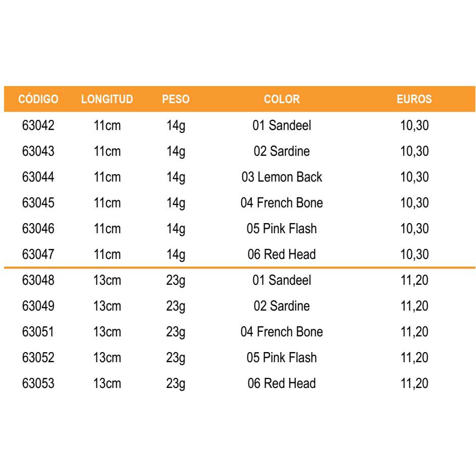The image size is (476, 476).
Task: Click the 03 Lemon Back color cell
Action: [x=282, y=177]
